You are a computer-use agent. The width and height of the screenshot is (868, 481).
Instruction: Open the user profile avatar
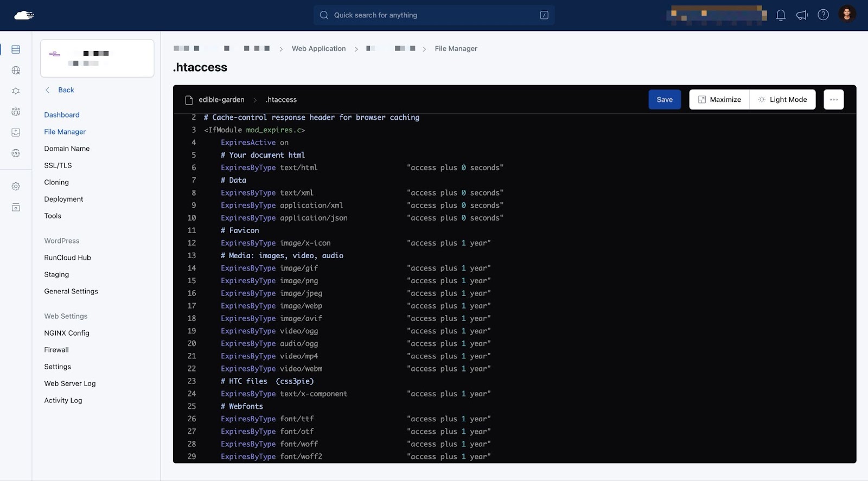click(847, 15)
